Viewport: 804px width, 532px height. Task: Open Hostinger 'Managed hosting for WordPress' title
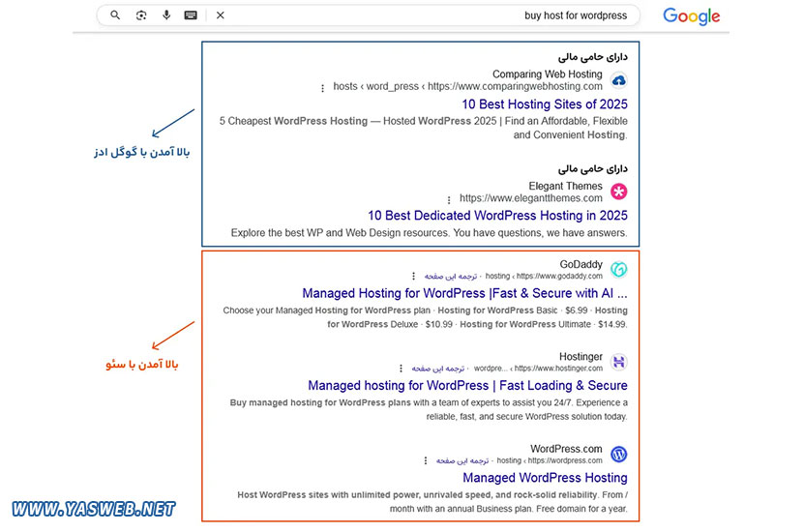pyautogui.click(x=467, y=385)
